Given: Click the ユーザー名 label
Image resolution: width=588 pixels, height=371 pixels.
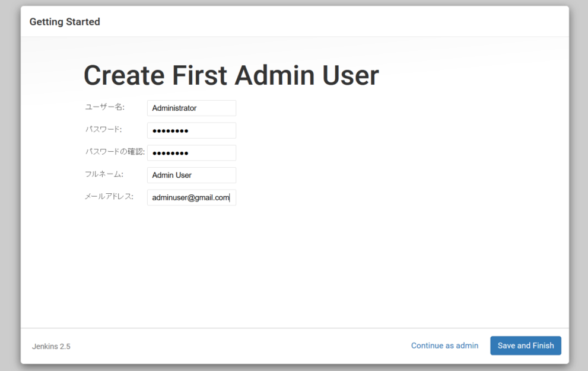Looking at the screenshot, I should coord(104,107).
